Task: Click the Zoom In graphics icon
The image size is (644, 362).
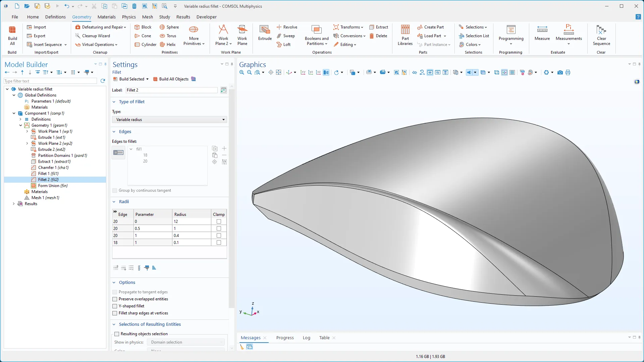Action: click(241, 72)
